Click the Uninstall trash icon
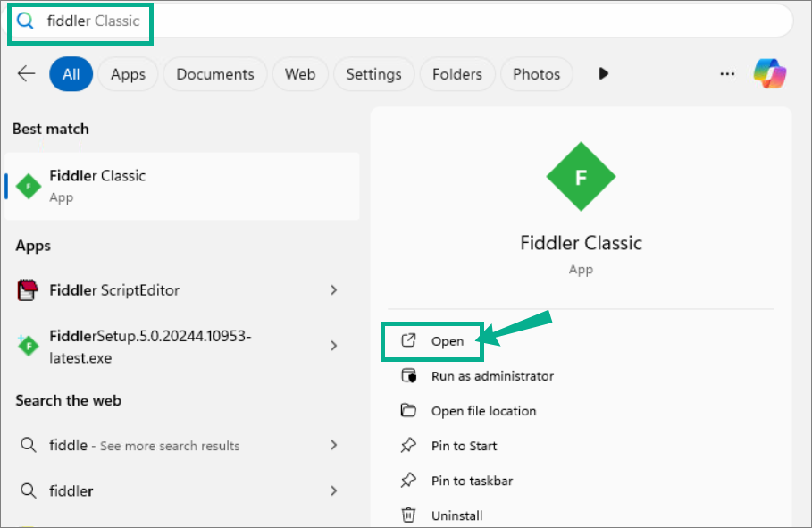This screenshot has width=812, height=528. (x=408, y=515)
